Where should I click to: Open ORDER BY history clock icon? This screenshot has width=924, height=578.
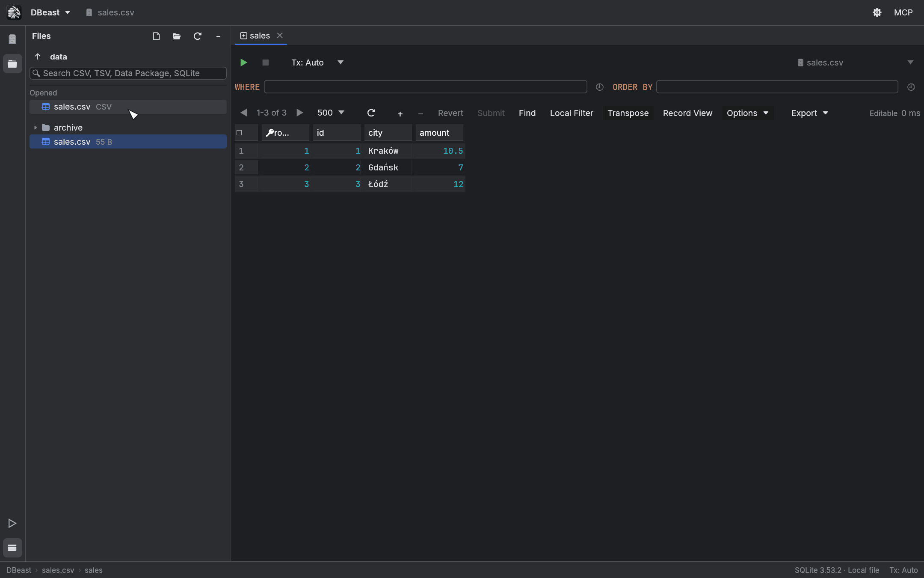click(x=911, y=87)
